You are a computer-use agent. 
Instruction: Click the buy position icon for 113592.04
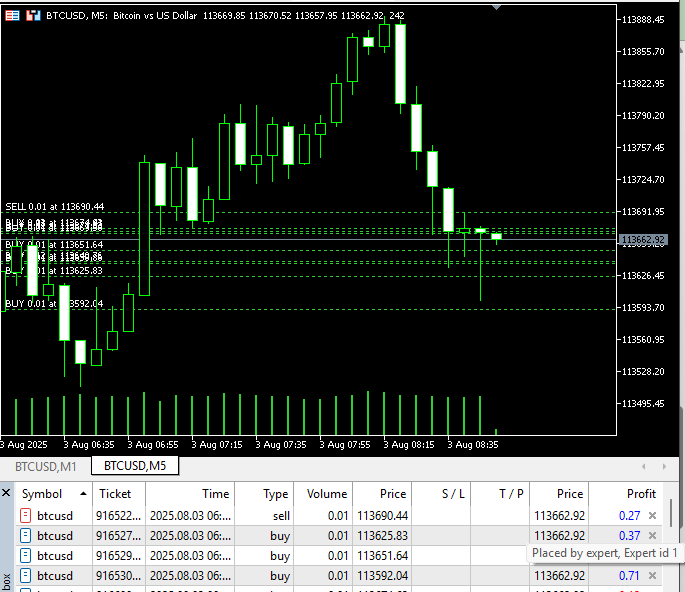(x=26, y=576)
